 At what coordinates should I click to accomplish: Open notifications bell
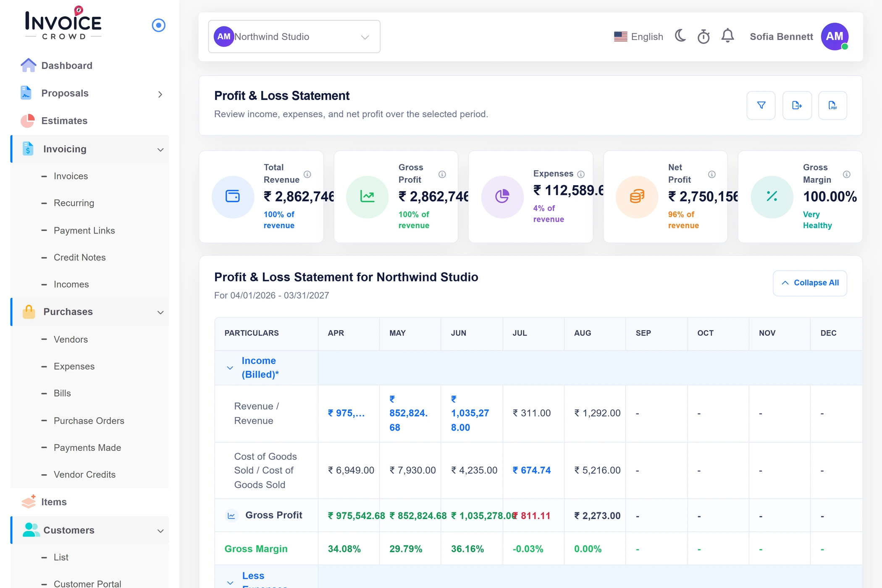pos(727,36)
